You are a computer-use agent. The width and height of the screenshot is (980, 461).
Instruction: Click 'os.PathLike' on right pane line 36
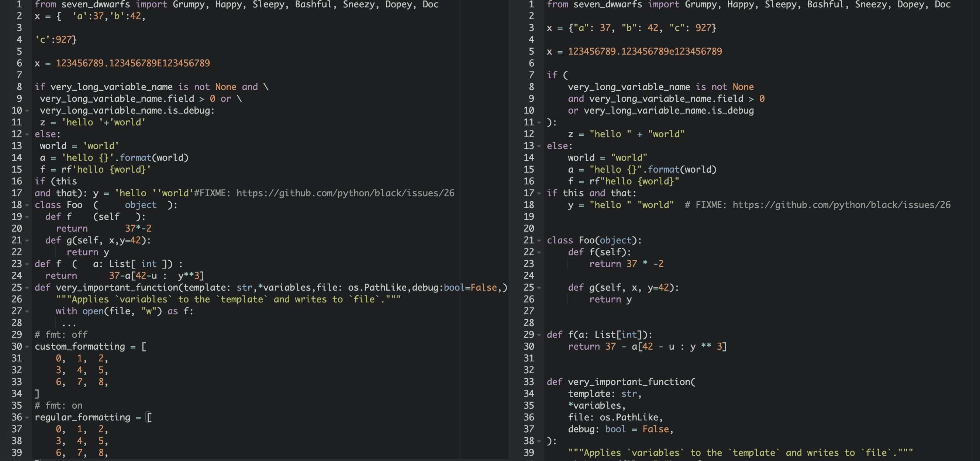coord(629,417)
